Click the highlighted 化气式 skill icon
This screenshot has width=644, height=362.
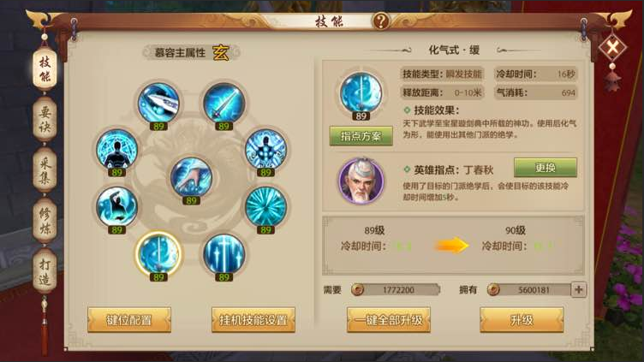tap(158, 253)
